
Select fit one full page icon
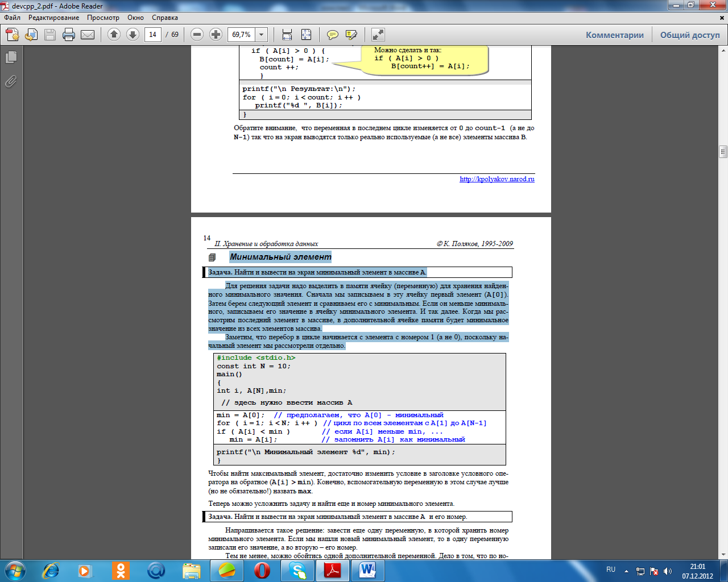tap(306, 35)
